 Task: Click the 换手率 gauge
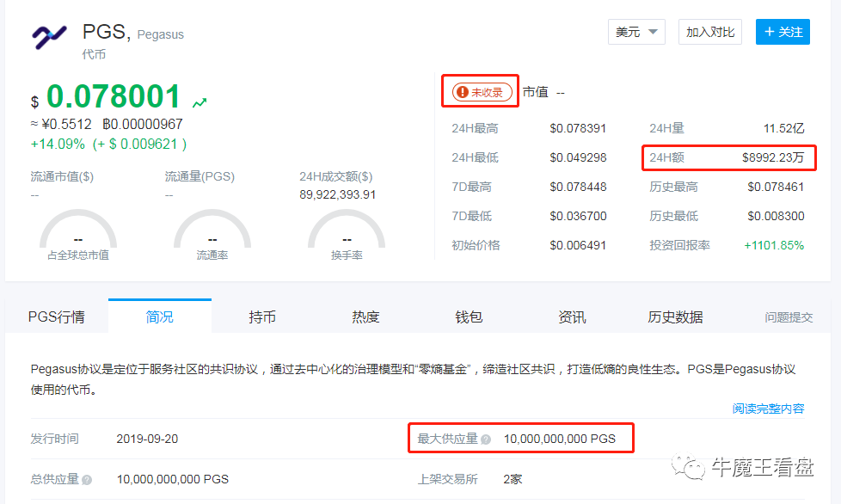[x=347, y=235]
